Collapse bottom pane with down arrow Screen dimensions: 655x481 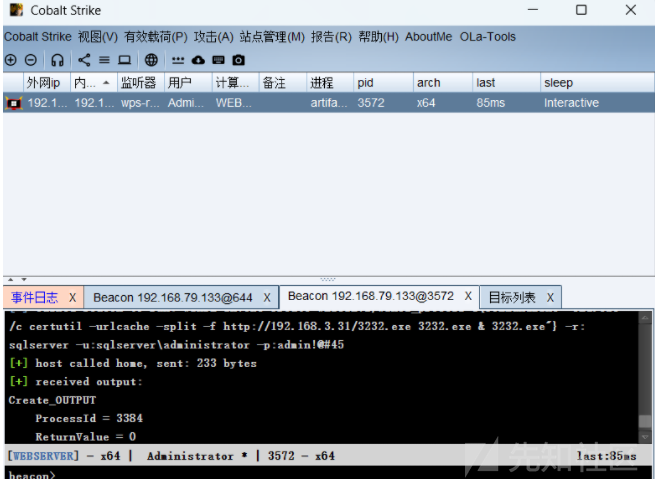pyautogui.click(x=24, y=279)
